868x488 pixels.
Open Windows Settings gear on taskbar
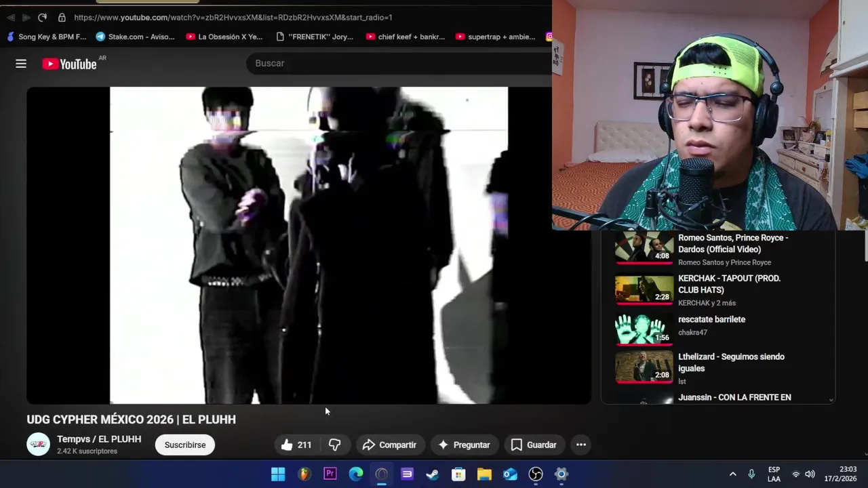tap(561, 474)
